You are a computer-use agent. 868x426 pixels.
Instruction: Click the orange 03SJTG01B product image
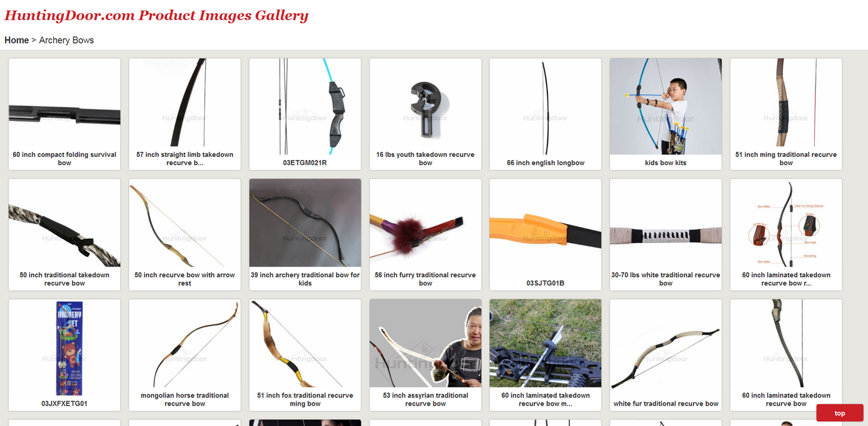tap(546, 227)
